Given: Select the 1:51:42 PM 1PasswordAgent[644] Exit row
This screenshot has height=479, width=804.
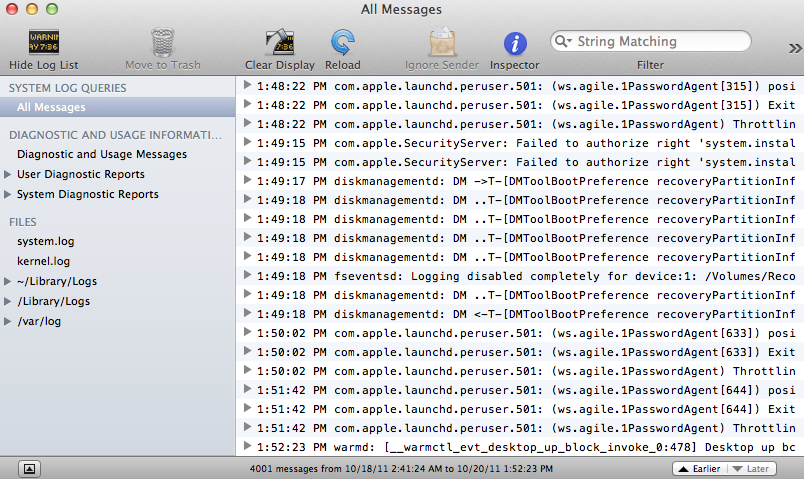Looking at the screenshot, I should tap(520, 409).
